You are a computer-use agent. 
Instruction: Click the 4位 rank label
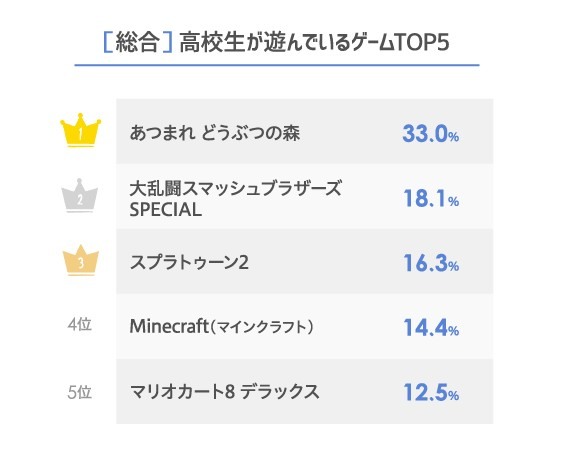click(x=79, y=325)
